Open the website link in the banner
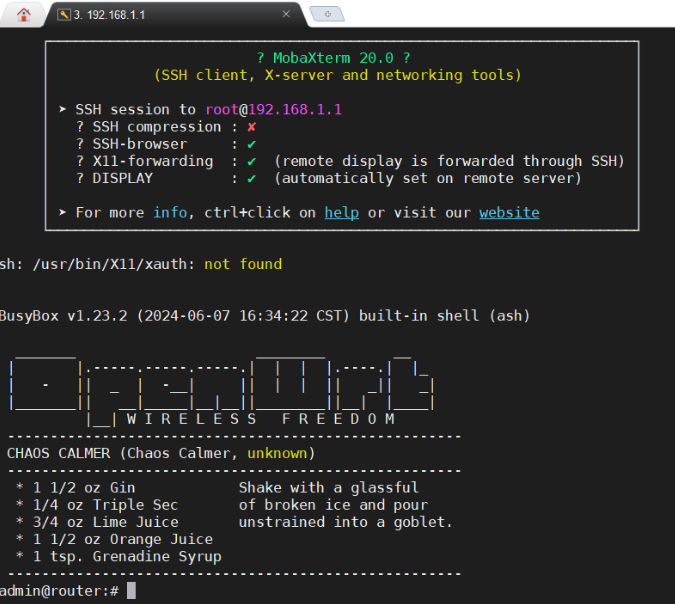The image size is (675, 604). [509, 212]
